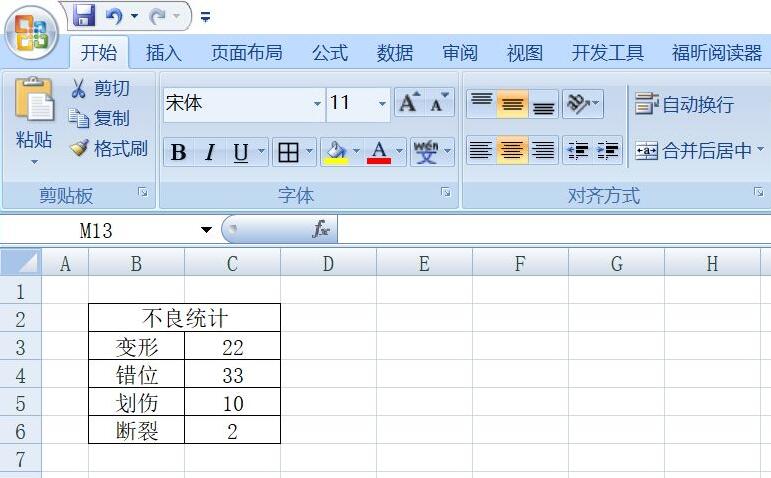
Task: Click the 剪切 cut button
Action: click(x=100, y=89)
